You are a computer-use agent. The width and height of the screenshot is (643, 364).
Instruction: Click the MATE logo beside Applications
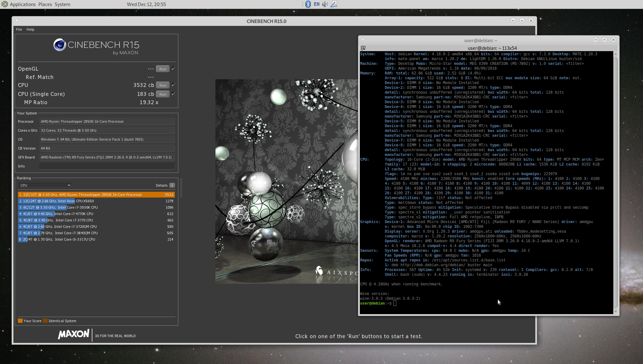tap(5, 4)
